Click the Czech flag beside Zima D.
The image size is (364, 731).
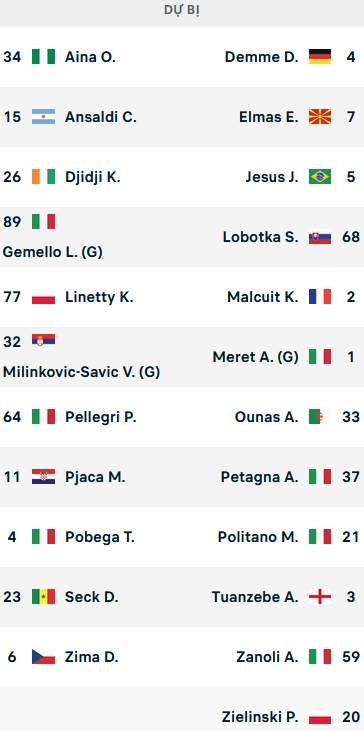click(43, 656)
